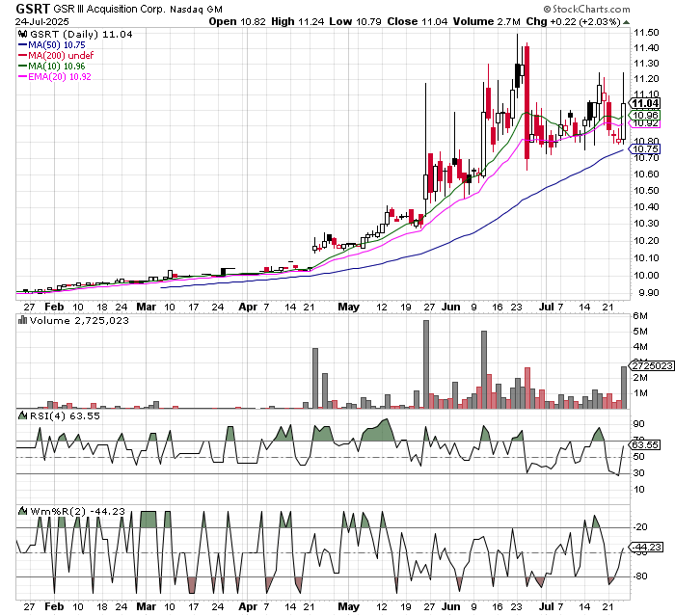Click the 90 level on RSI axis
Image resolution: width=675 pixels, height=616 pixels.
click(x=638, y=424)
